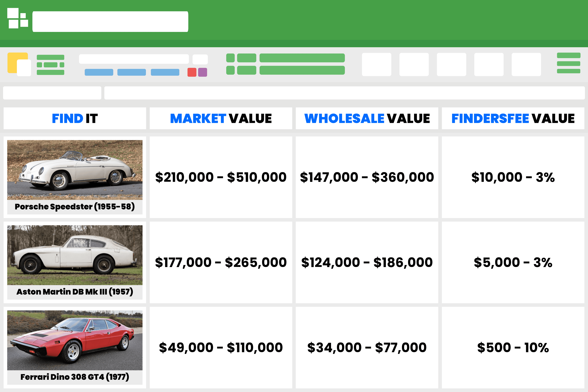Click the long formula bar field

[345, 93]
